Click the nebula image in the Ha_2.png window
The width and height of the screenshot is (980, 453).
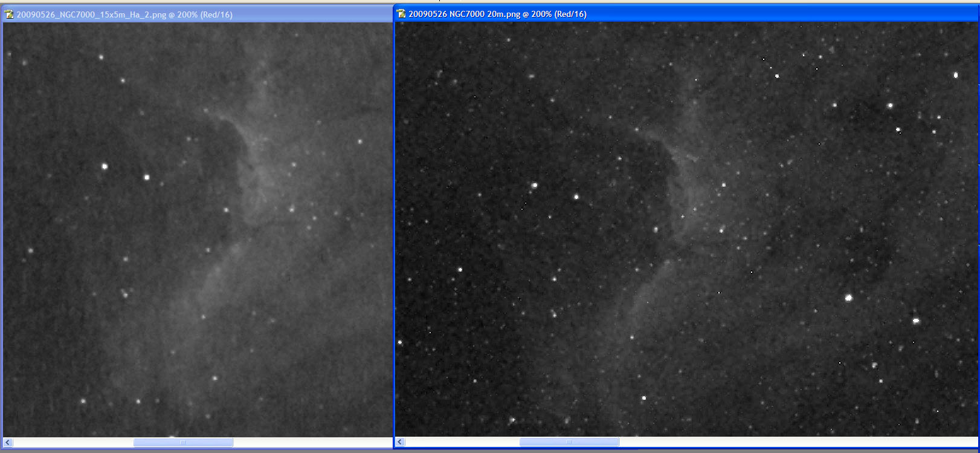(x=198, y=230)
